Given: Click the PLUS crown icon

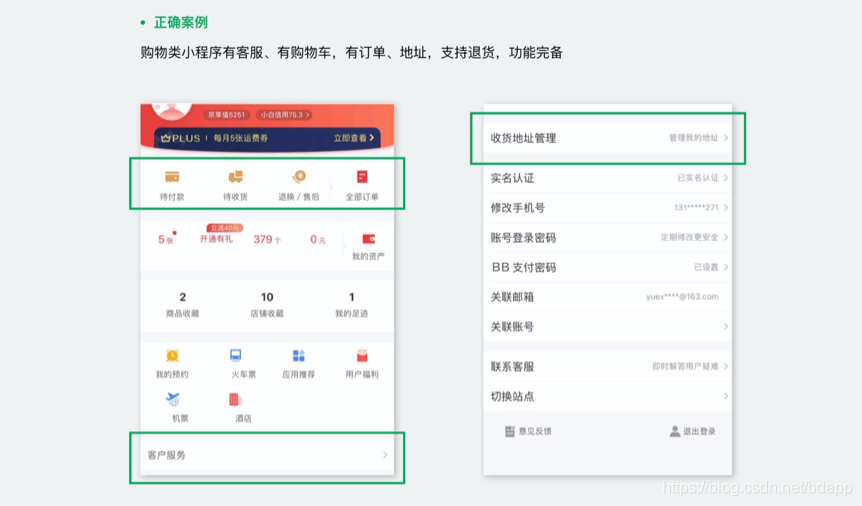Looking at the screenshot, I should click(165, 138).
